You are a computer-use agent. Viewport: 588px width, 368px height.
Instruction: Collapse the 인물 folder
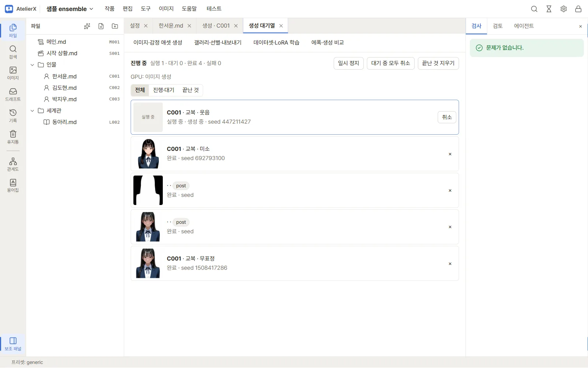(x=32, y=65)
